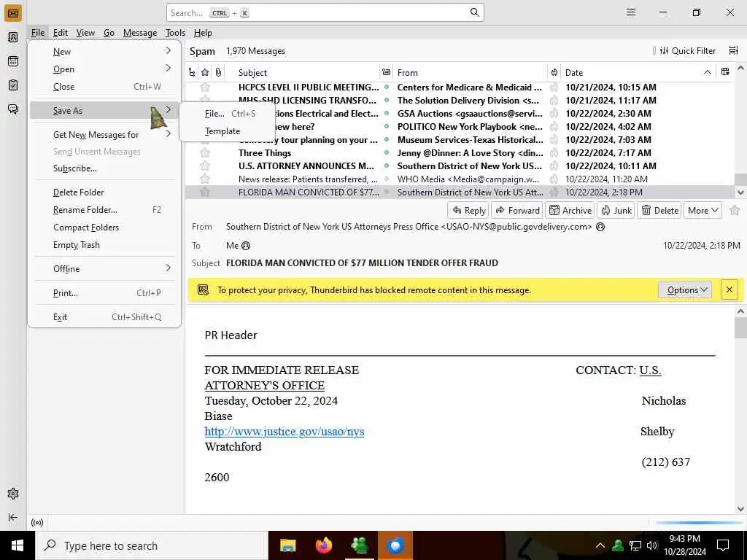Open the volume control in system tray

point(652,545)
